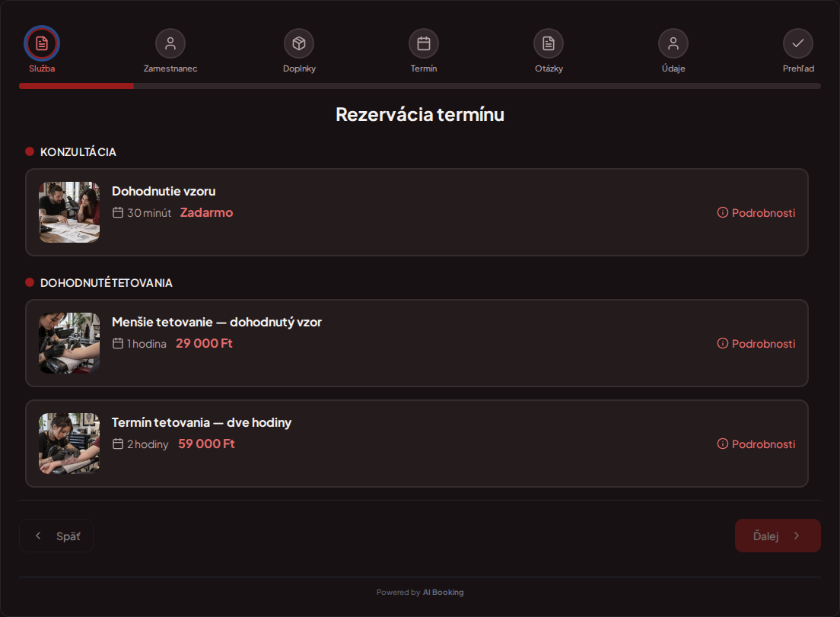The height and width of the screenshot is (617, 840).
Task: Select the Termín calendar step icon
Action: pyautogui.click(x=424, y=43)
